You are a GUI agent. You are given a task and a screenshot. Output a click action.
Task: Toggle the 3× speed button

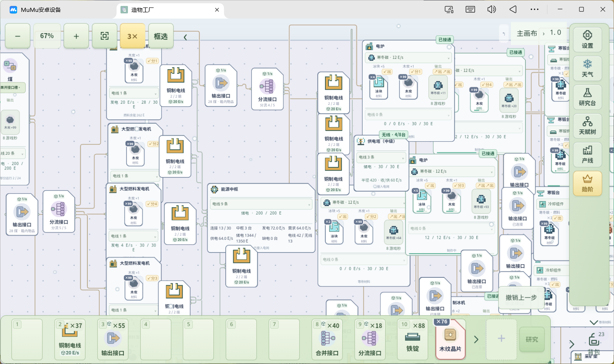(x=132, y=36)
